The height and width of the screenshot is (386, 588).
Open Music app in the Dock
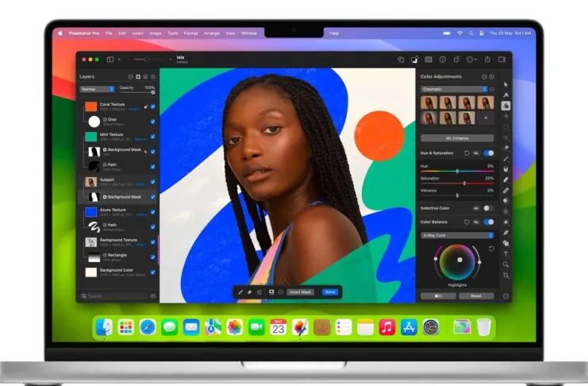coord(387,327)
